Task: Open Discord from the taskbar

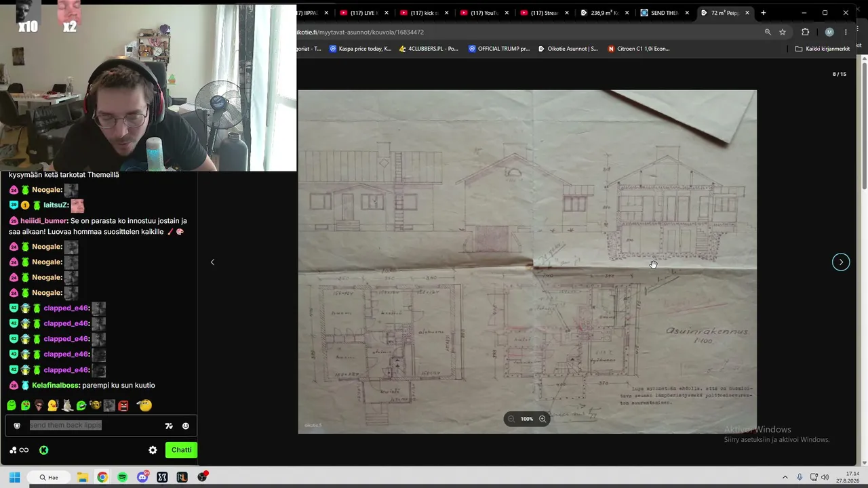Action: coord(142,477)
